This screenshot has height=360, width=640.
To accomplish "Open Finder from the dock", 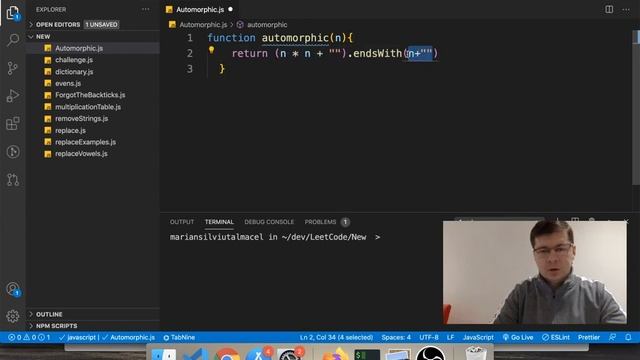I will click(x=164, y=354).
